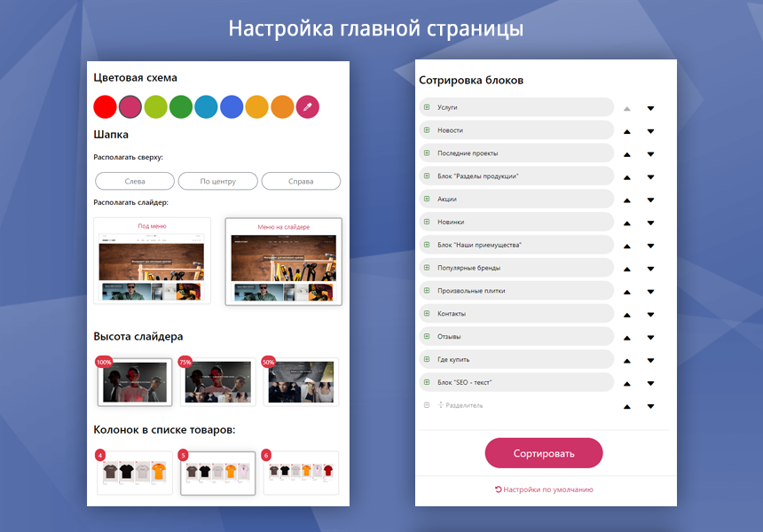
Task: Move the "Услуги" block down
Action: [651, 106]
